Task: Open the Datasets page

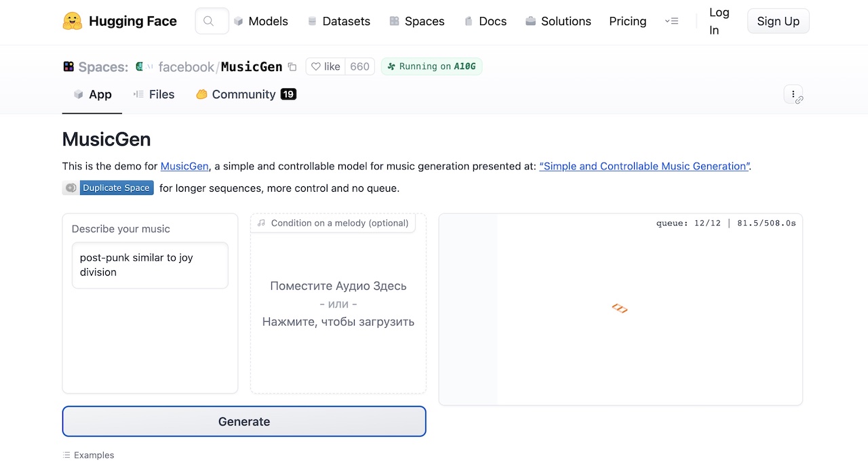Action: [338, 21]
